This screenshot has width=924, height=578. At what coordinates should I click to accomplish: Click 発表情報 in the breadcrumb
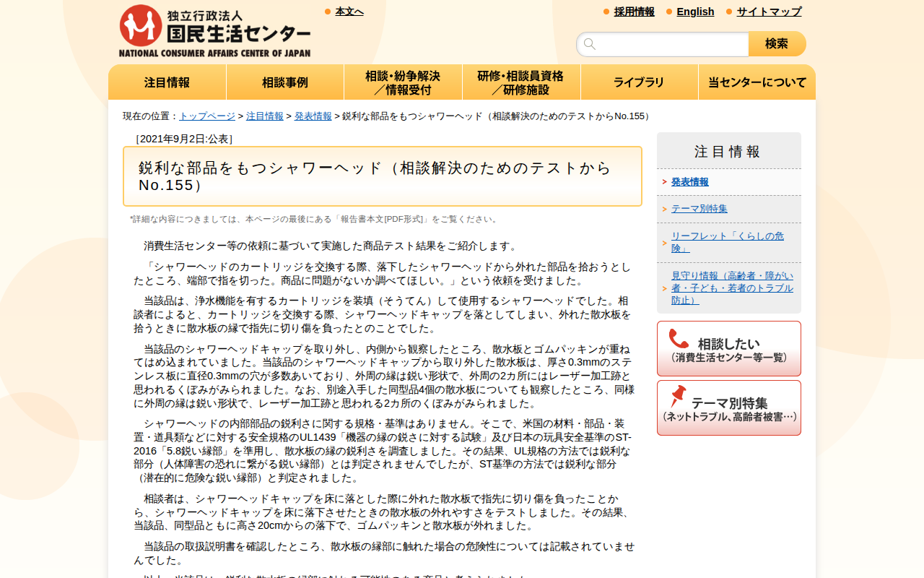tap(313, 116)
